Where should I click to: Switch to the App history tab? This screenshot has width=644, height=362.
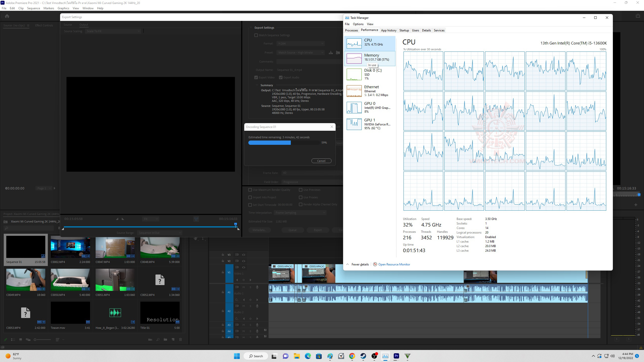click(x=388, y=30)
